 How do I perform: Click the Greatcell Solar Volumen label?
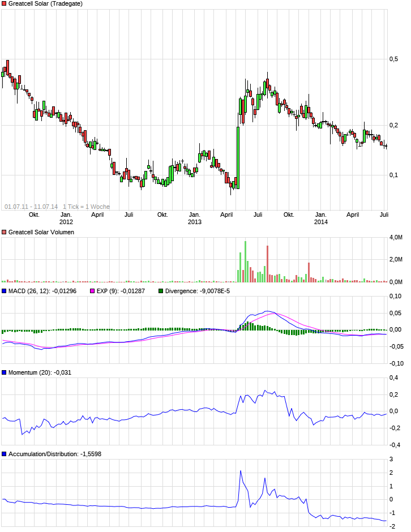point(41,233)
